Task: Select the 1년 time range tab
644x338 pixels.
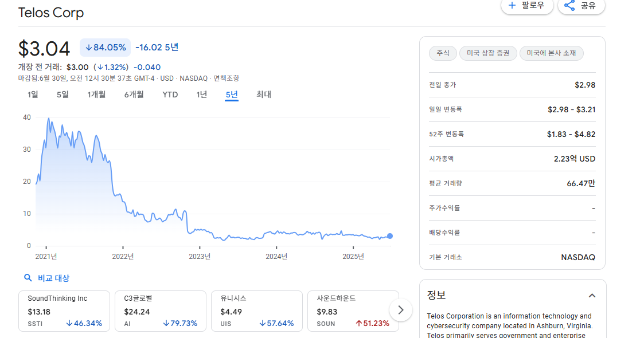Action: pyautogui.click(x=202, y=95)
